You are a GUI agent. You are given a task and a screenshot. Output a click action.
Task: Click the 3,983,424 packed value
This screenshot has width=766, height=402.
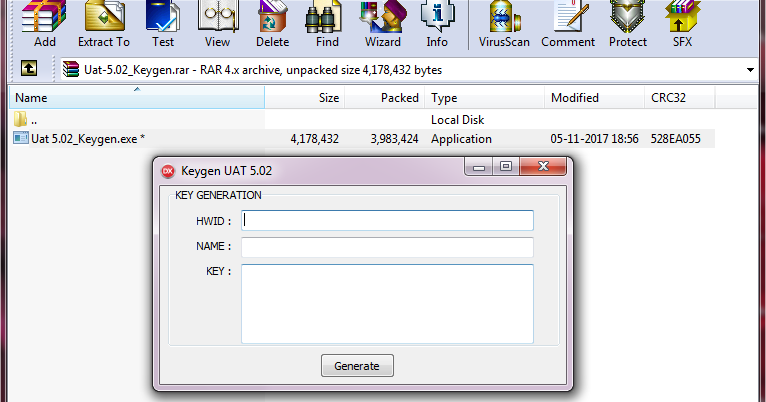pos(394,139)
